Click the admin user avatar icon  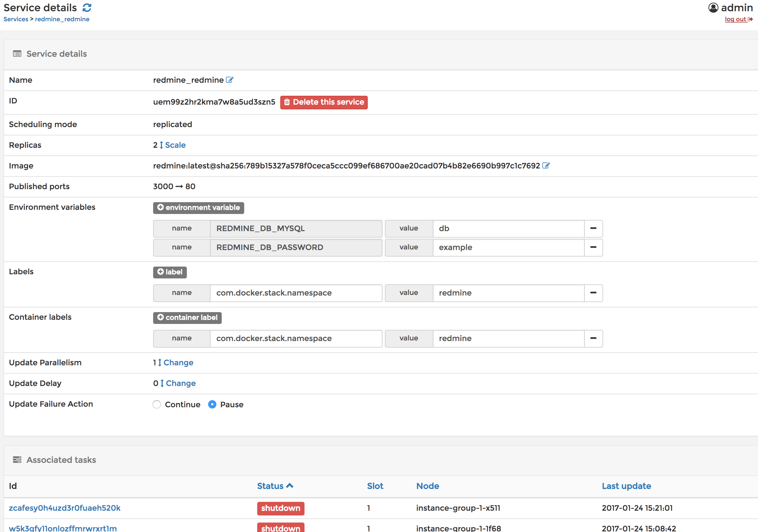tap(713, 8)
